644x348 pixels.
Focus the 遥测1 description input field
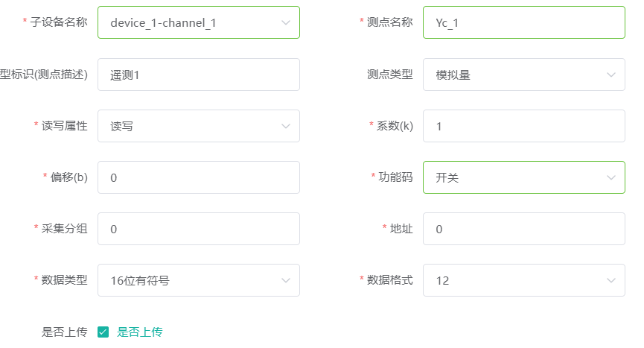pyautogui.click(x=199, y=75)
